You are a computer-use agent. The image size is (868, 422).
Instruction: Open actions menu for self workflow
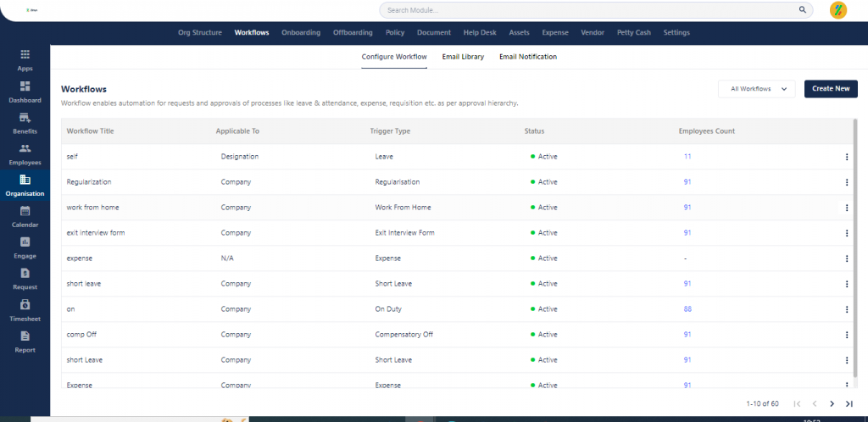tap(847, 157)
